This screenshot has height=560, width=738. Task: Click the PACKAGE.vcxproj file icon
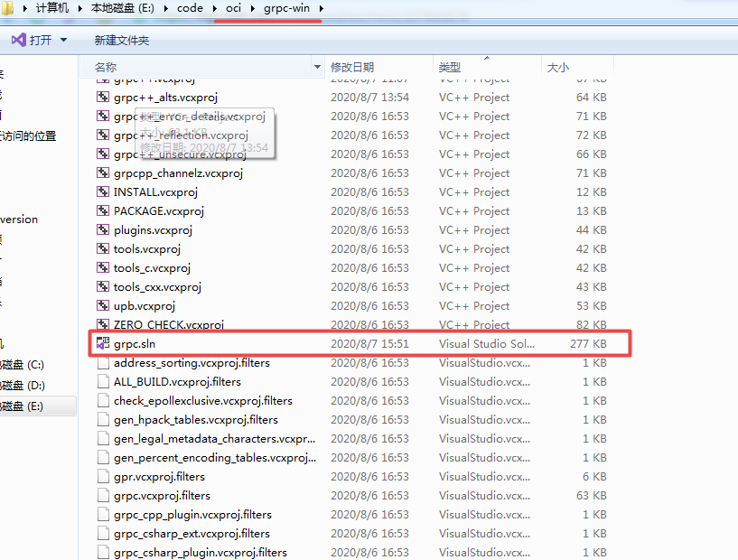coord(103,210)
